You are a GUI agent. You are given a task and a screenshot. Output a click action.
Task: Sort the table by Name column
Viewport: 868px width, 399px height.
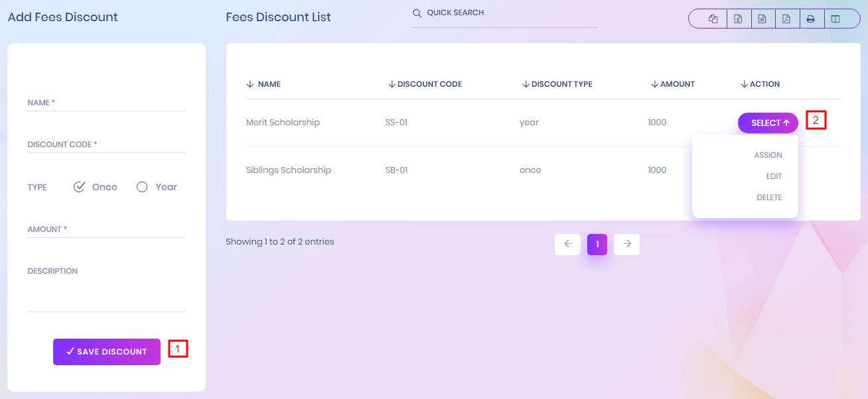[x=269, y=84]
